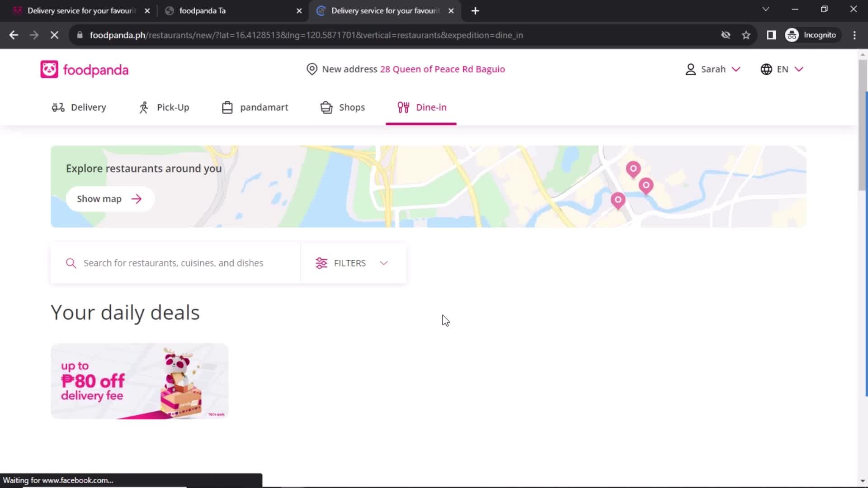Click the Shops basket icon
The width and height of the screenshot is (868, 488).
pos(326,108)
